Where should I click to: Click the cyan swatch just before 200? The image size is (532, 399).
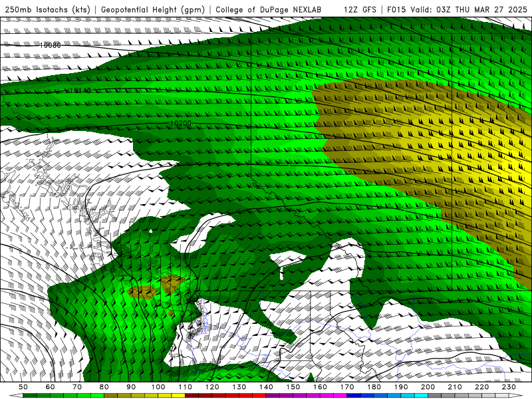click(422, 396)
